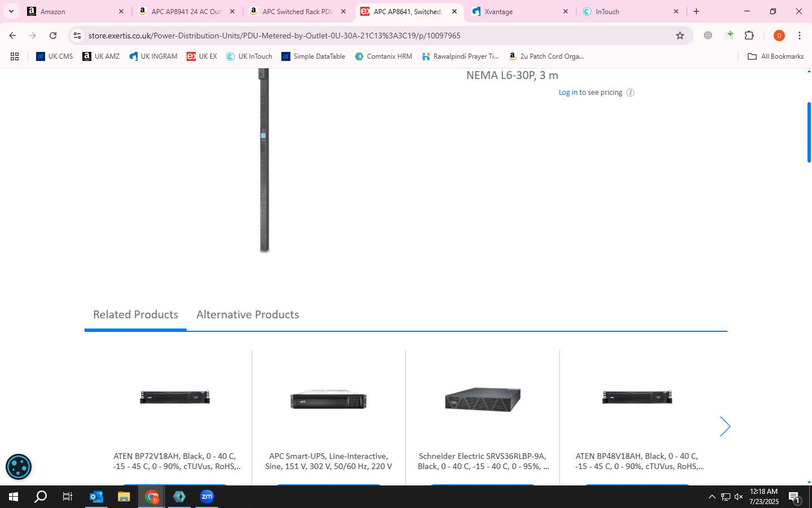Open the UK CMS bookmark
The width and height of the screenshot is (812, 508).
click(55, 56)
